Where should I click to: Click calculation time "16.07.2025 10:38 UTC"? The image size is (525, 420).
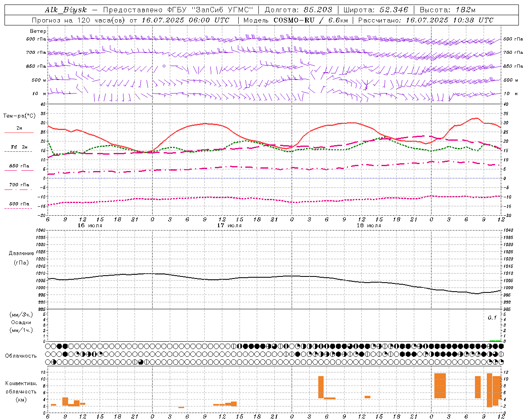tap(450, 20)
